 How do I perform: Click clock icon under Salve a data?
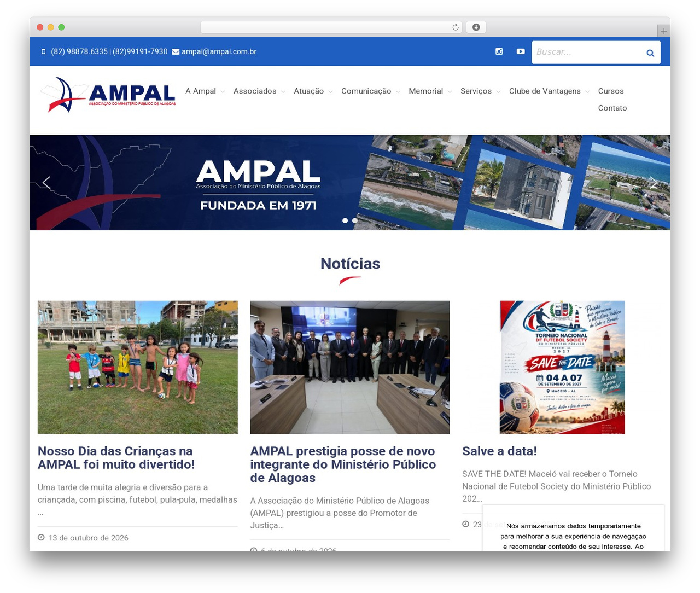point(466,524)
